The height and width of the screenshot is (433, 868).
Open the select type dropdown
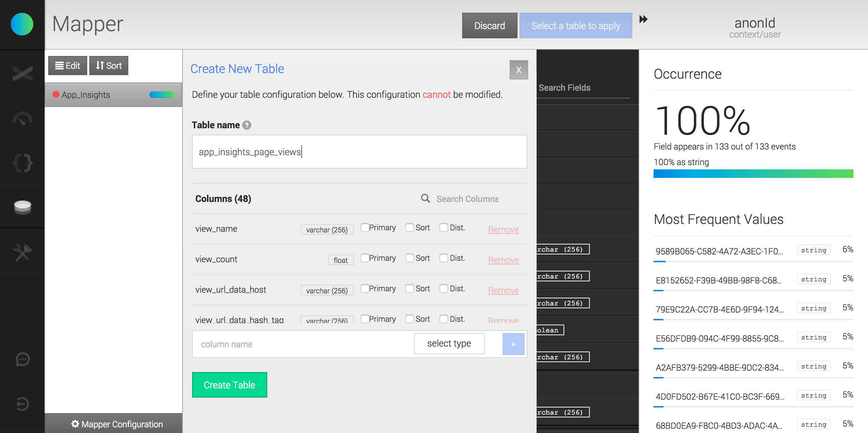449,343
